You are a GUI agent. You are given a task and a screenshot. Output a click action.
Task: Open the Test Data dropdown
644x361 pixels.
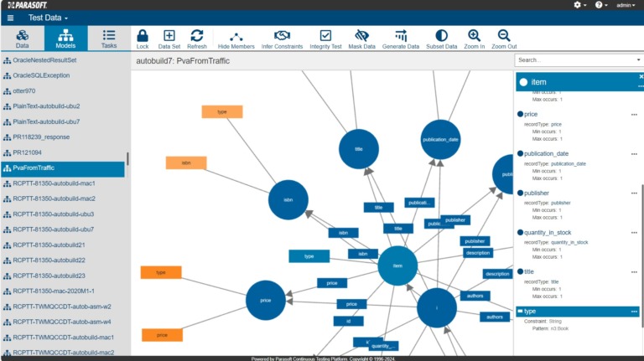[x=48, y=18]
